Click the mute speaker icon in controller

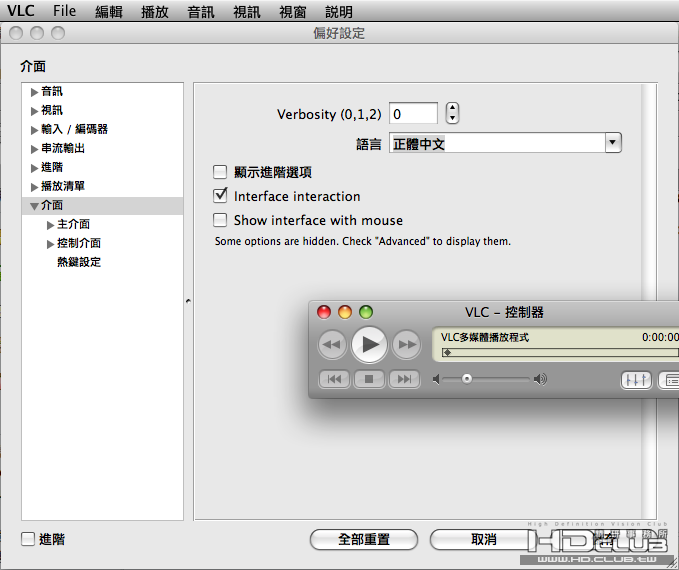point(436,379)
